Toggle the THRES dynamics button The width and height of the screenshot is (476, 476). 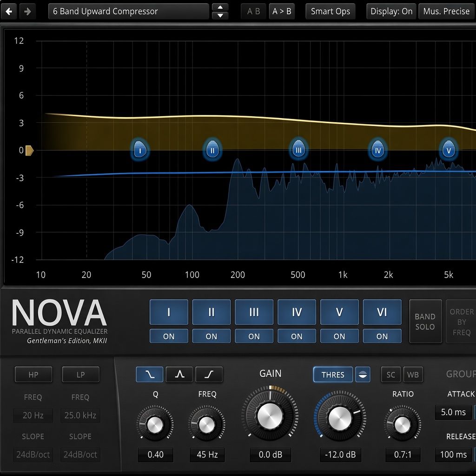pos(333,375)
